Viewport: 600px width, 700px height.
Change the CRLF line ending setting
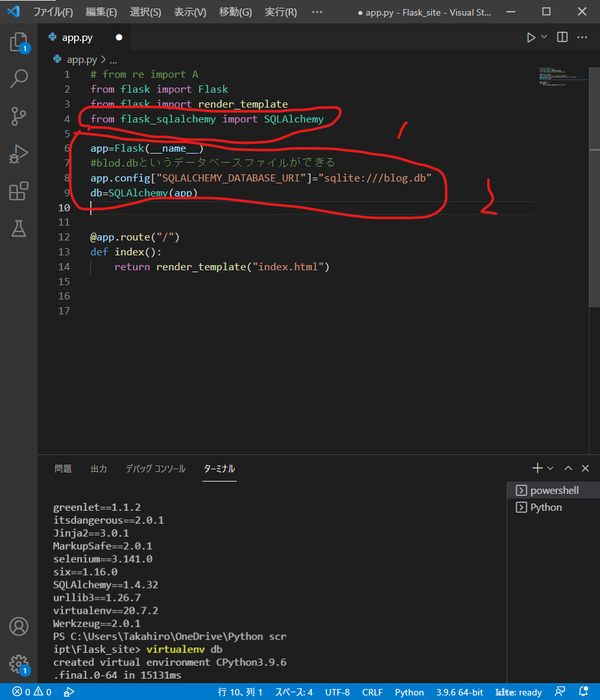coord(372,692)
